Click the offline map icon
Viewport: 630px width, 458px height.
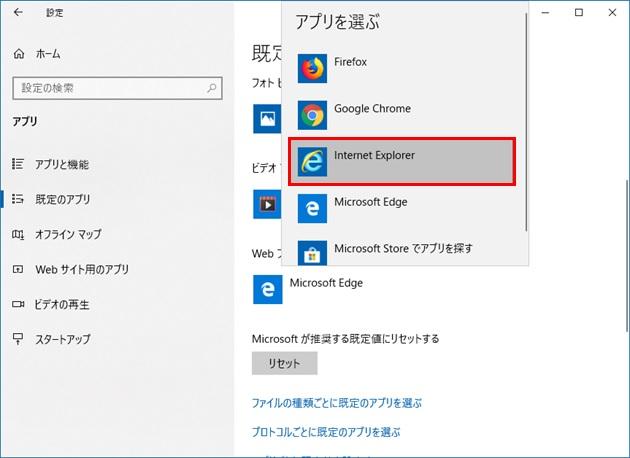18,234
